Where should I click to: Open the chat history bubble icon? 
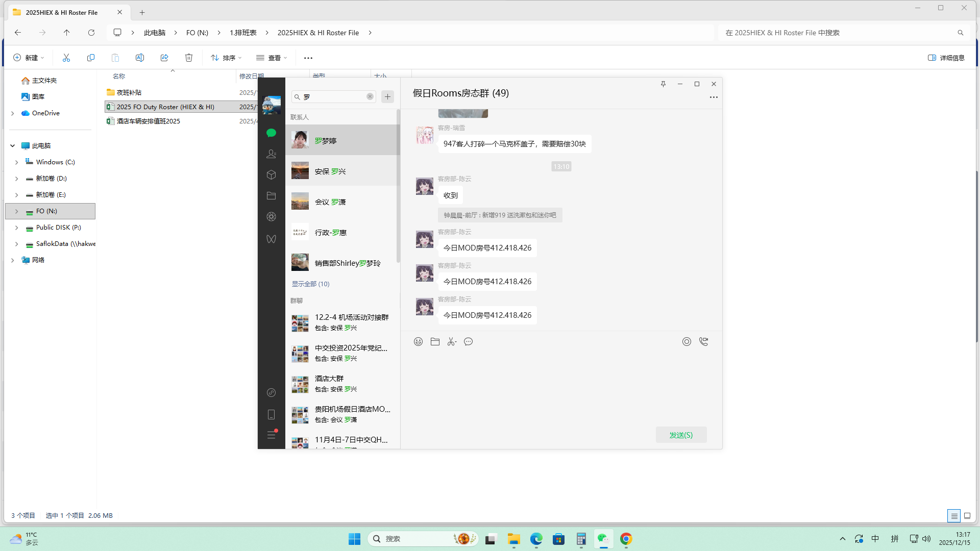pos(468,342)
